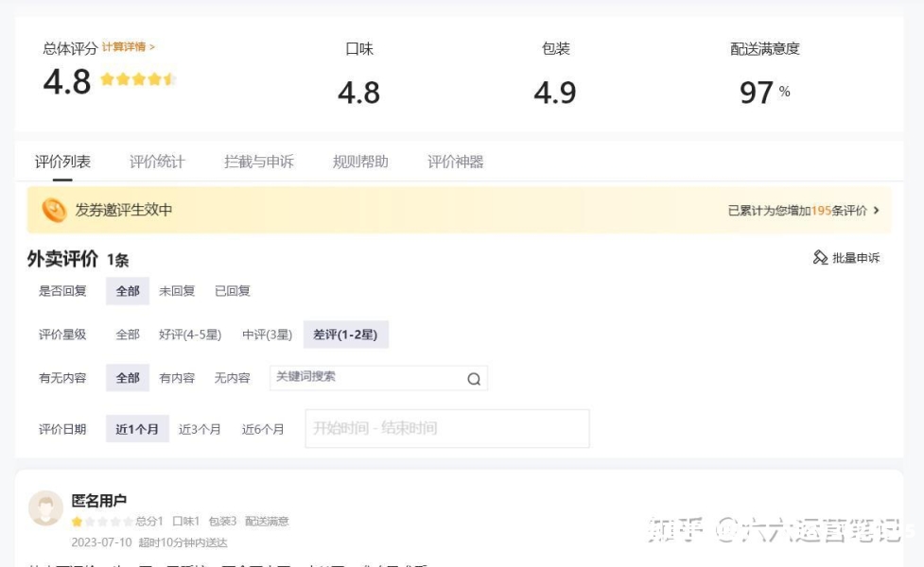The image size is (924, 567).
Task: Open the 拦截与申诉 tab
Action: (x=258, y=162)
